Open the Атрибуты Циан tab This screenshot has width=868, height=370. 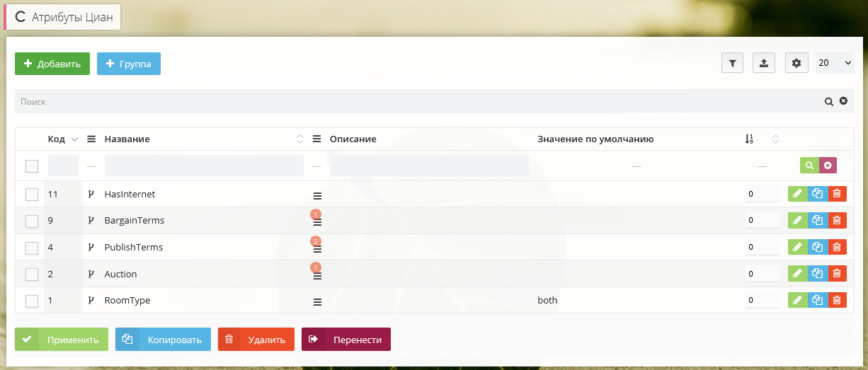(x=63, y=18)
